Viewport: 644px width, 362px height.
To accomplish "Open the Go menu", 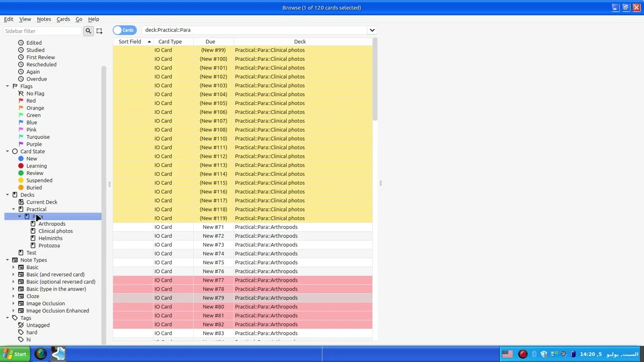I will click(79, 19).
